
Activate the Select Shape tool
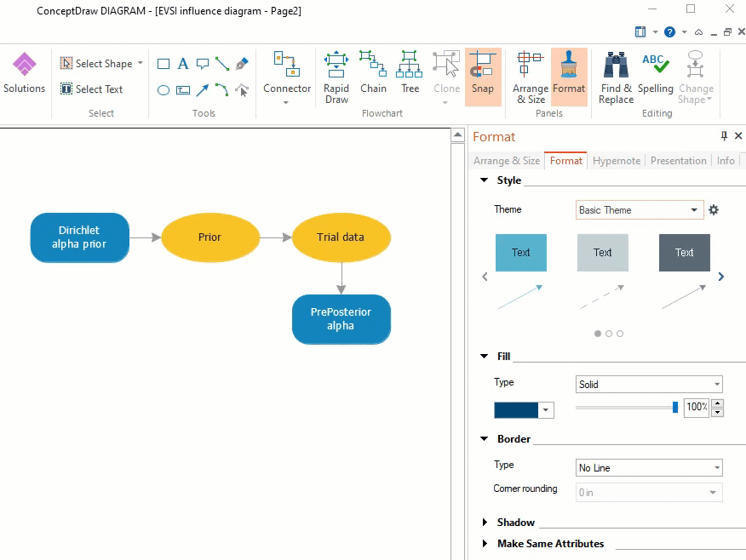tap(96, 63)
